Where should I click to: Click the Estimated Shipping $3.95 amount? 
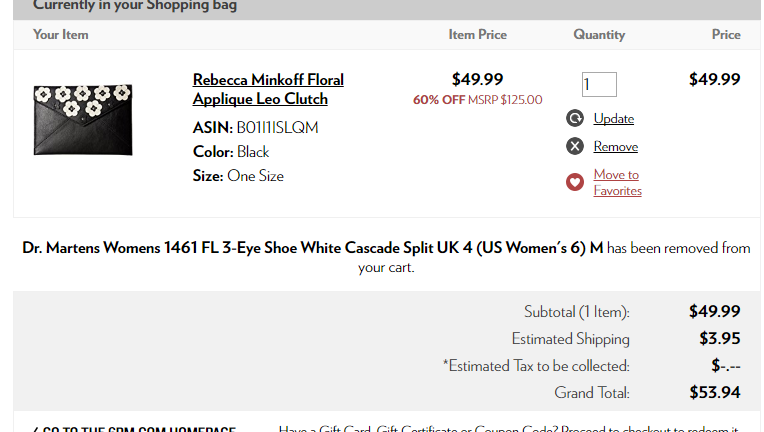[720, 338]
